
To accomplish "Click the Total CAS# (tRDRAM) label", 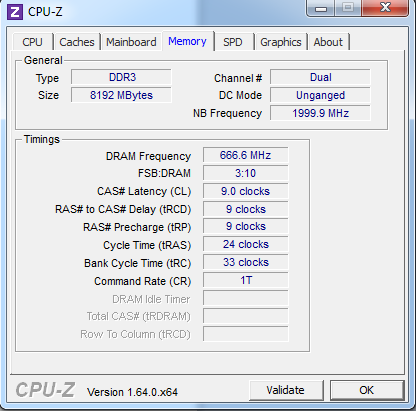I will click(x=138, y=316).
